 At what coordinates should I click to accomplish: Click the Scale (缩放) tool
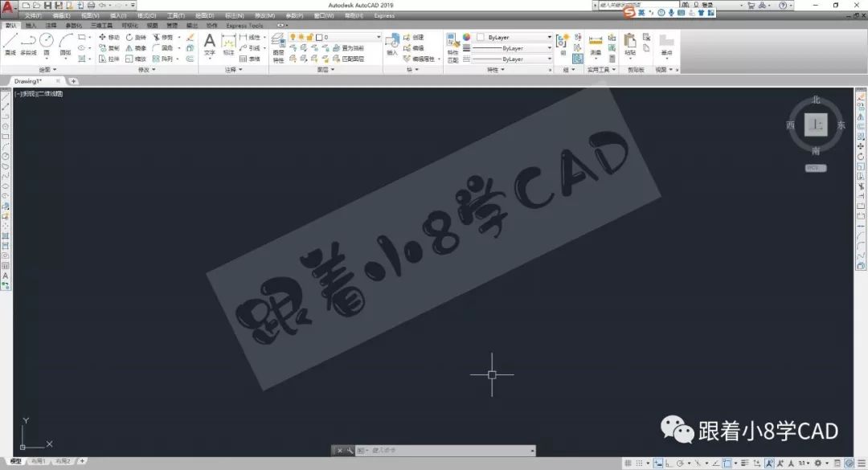136,59
